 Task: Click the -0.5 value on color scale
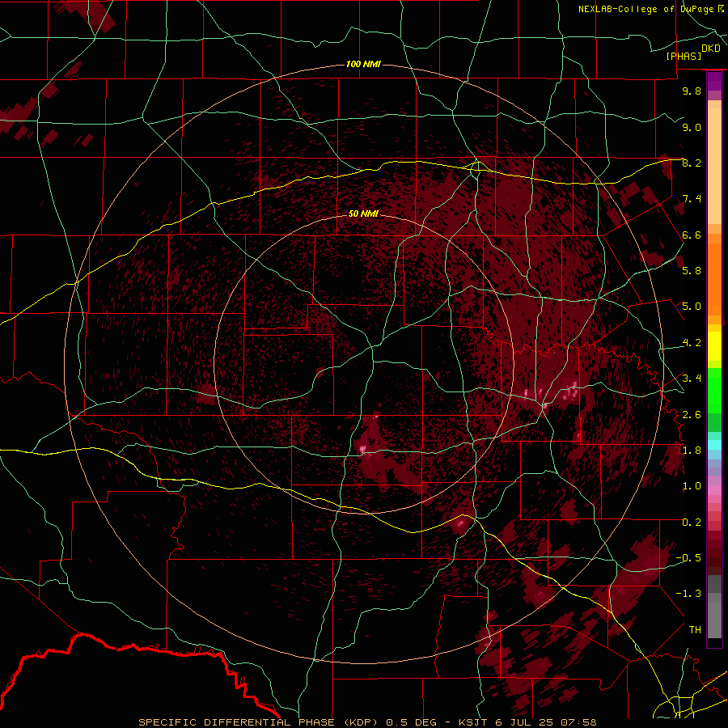[x=688, y=558]
